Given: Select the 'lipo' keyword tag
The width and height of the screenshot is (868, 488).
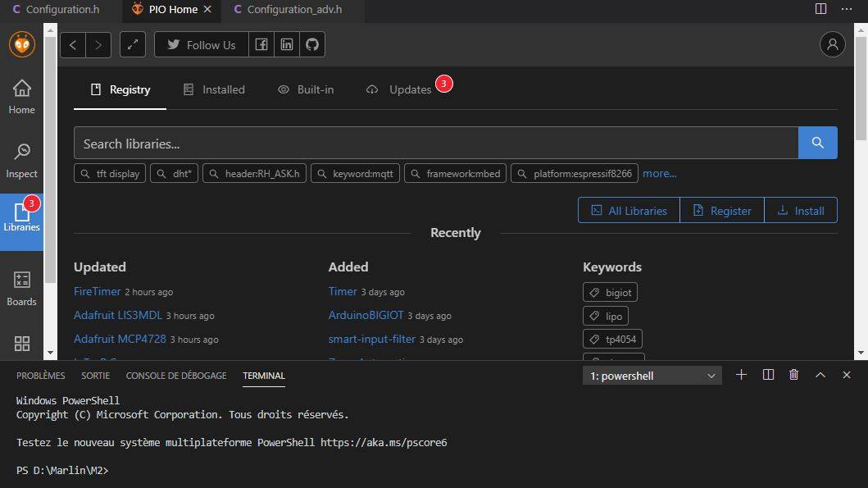Looking at the screenshot, I should pyautogui.click(x=606, y=316).
